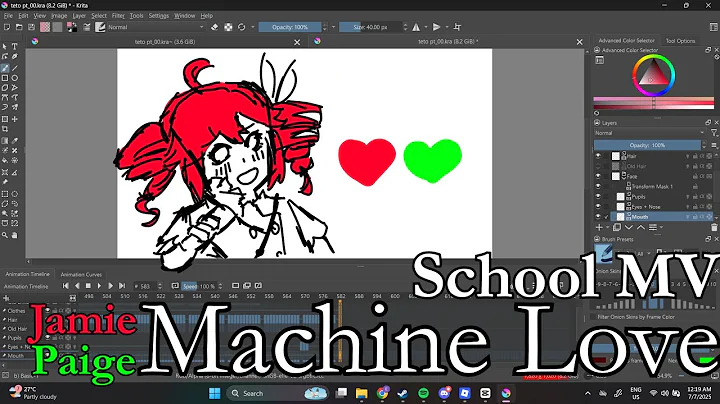The width and height of the screenshot is (720, 404).
Task: Open the brush preset chooser icon
Action: coord(100,27)
